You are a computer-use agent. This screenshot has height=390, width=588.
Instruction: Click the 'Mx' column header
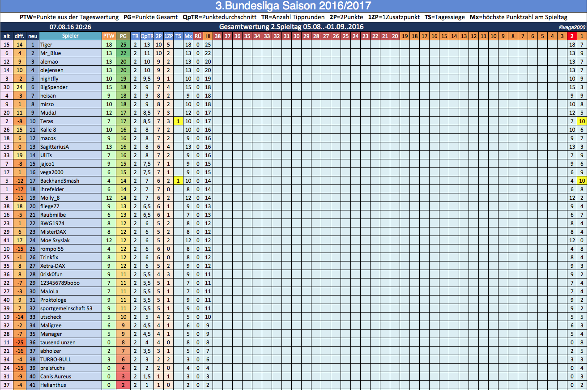point(188,36)
